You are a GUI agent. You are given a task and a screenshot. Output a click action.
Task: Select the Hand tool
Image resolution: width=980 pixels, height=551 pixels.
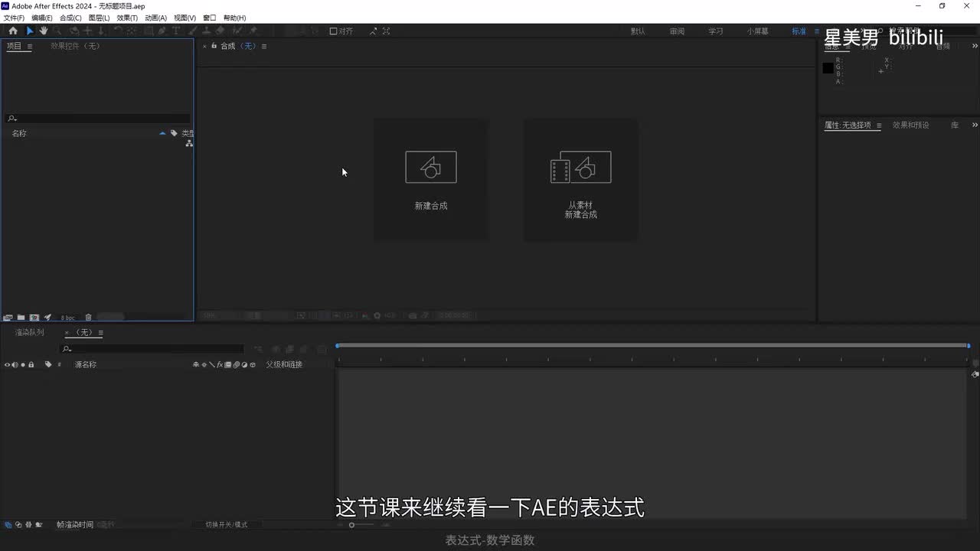coord(44,31)
